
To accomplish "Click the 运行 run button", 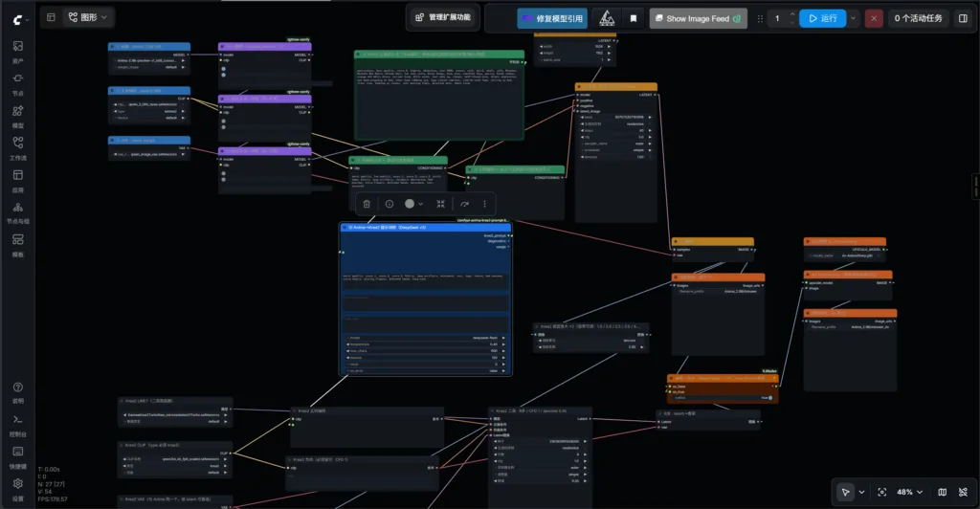I will 822,18.
